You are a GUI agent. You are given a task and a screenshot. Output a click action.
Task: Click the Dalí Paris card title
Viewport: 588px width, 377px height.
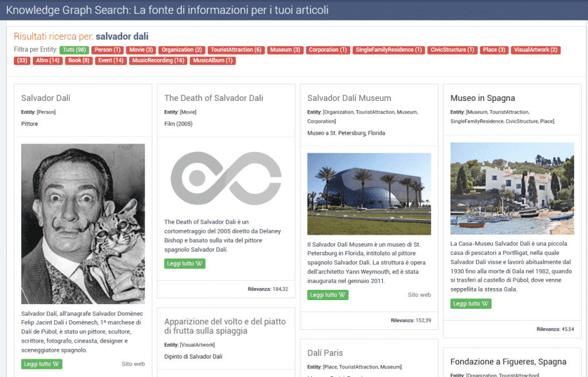pos(325,353)
